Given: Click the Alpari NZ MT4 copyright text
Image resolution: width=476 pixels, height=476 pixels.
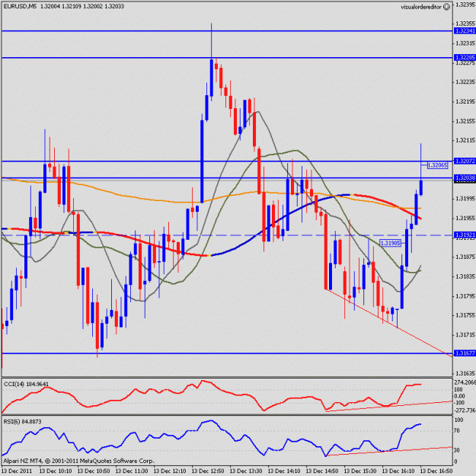Looking at the screenshot, I should [78, 461].
